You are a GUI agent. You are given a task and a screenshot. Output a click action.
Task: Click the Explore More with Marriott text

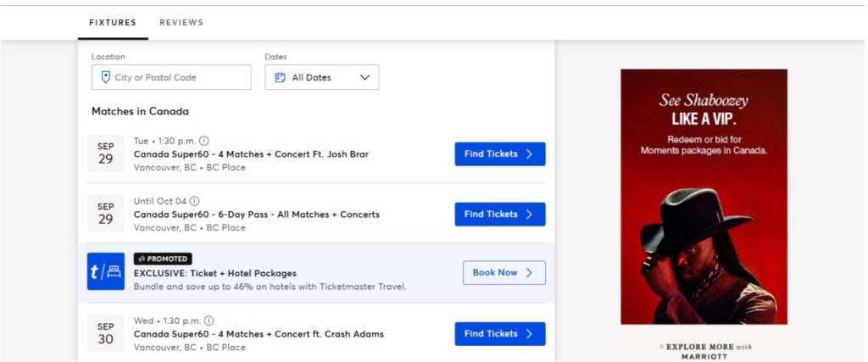(704, 352)
